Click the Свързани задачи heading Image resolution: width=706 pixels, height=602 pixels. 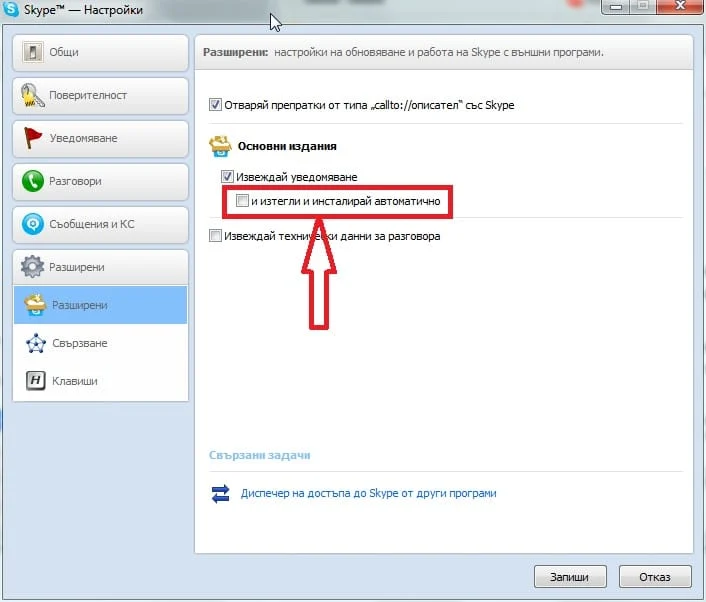click(x=260, y=455)
